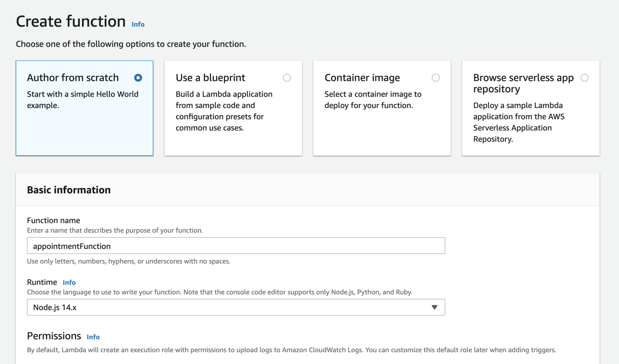The image size is (619, 364).
Task: Open Info beside the Permissions section
Action: (93, 337)
